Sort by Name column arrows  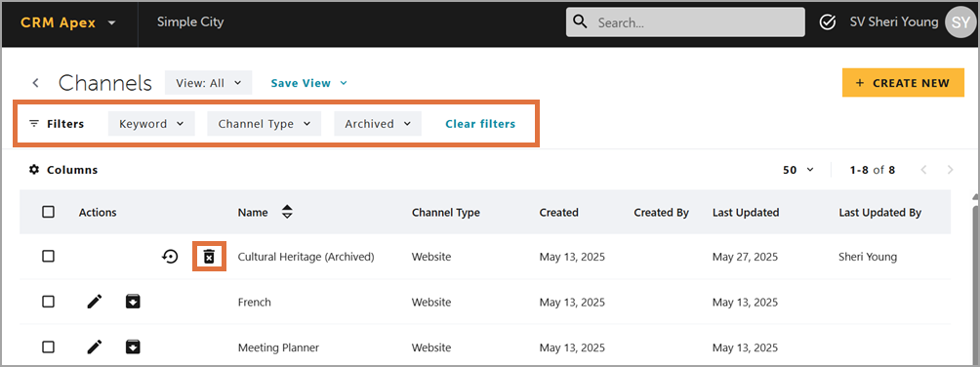287,212
